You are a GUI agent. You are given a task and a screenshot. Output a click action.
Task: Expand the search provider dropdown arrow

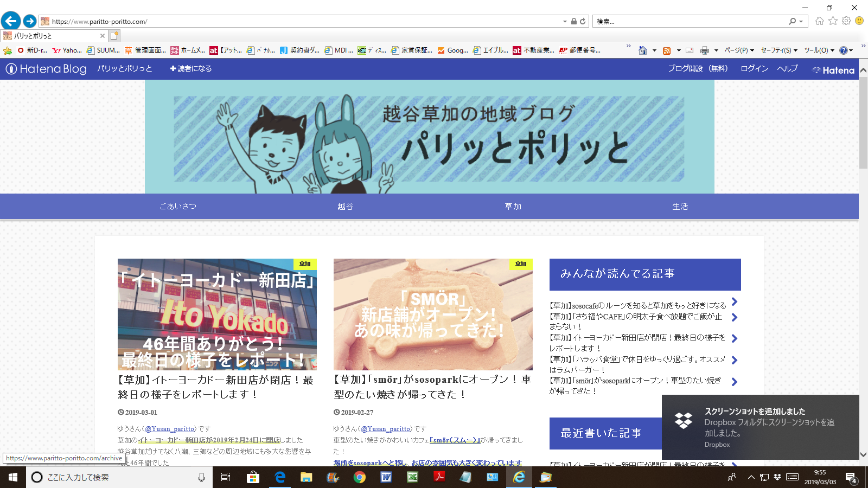pos(801,22)
